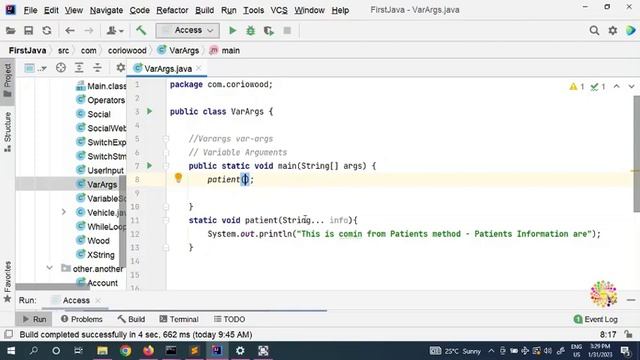Image resolution: width=640 pixels, height=360 pixels.
Task: Open IDE settings gear in top toolbar
Action: click(x=613, y=31)
